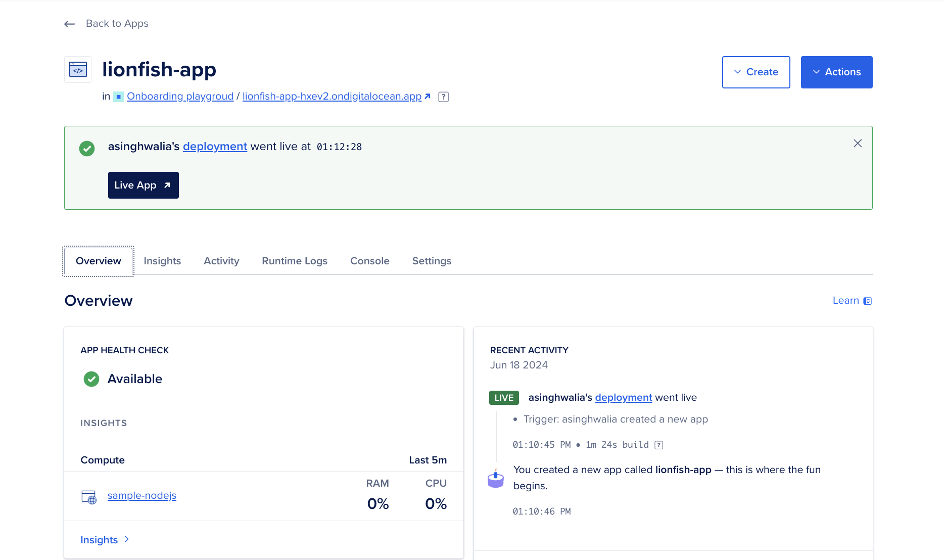Click the help icon beside the app URL
The height and width of the screenshot is (560, 944).
point(443,97)
